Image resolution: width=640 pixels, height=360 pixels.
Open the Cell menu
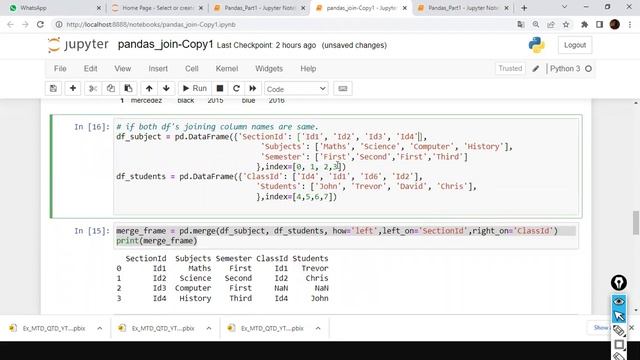pos(191,69)
